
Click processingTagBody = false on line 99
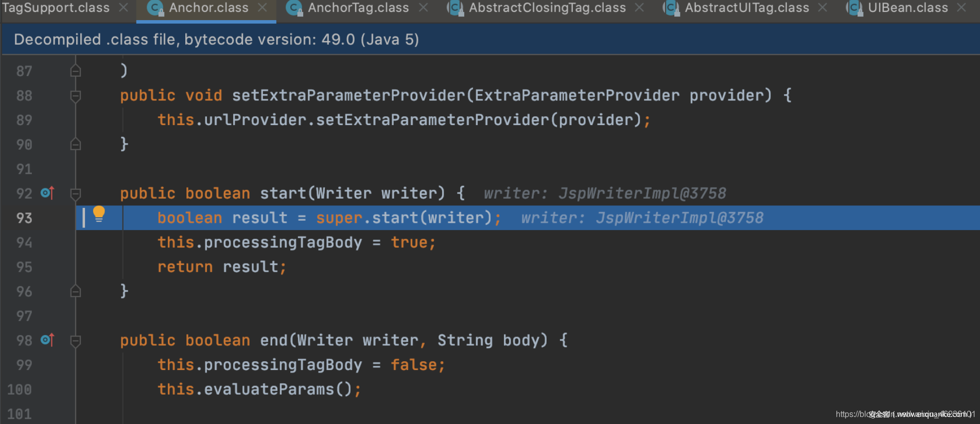pyautogui.click(x=320, y=365)
